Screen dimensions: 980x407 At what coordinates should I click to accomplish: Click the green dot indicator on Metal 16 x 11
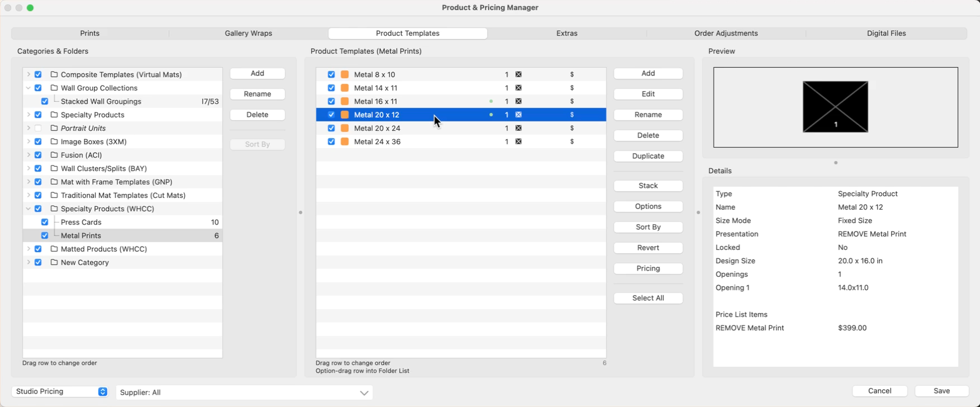click(x=491, y=101)
